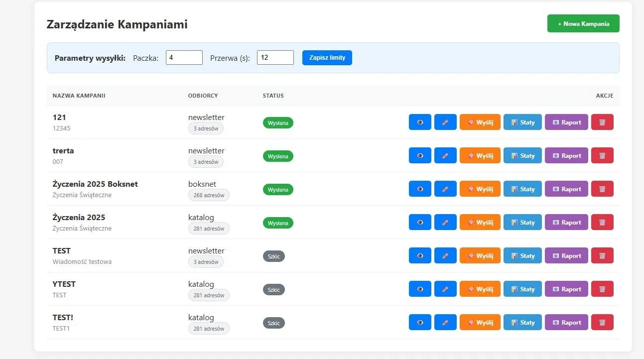Open pencil editor for Życzenia 2025 katalog campaign
Image resolution: width=644 pixels, height=359 pixels.
(445, 223)
